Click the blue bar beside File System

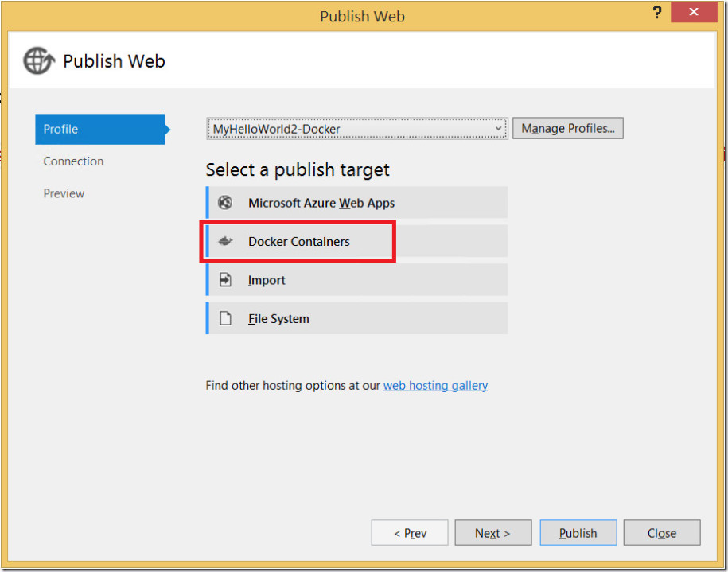[x=207, y=318]
